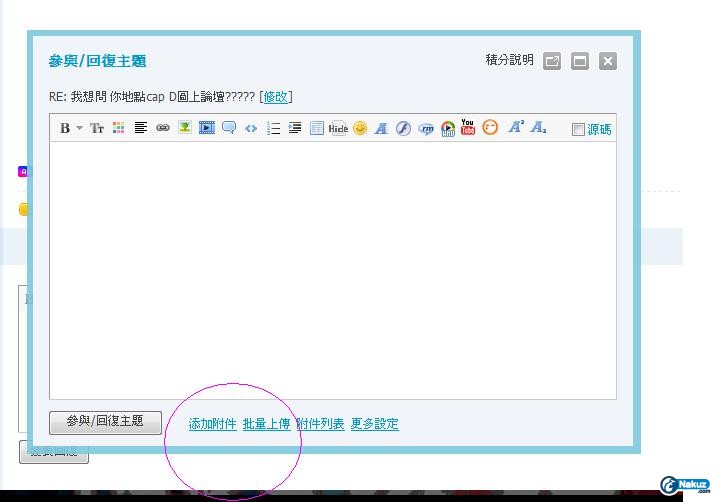Insert a hyperlink with the chain icon
Screen dimensions: 720x502
[163, 128]
